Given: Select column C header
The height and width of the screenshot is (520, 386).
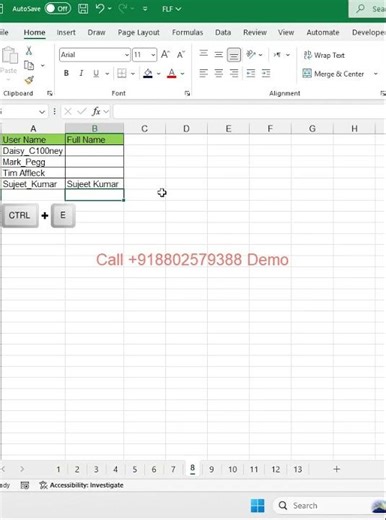Looking at the screenshot, I should [144, 128].
